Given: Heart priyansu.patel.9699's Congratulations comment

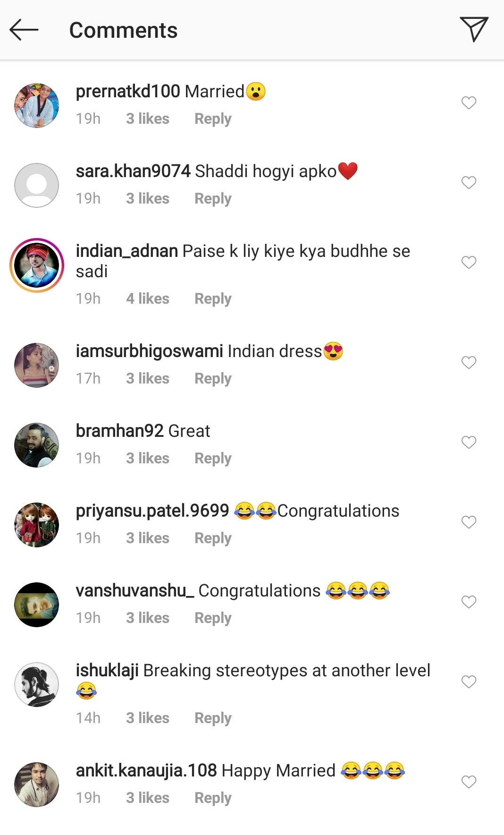Looking at the screenshot, I should point(469,522).
